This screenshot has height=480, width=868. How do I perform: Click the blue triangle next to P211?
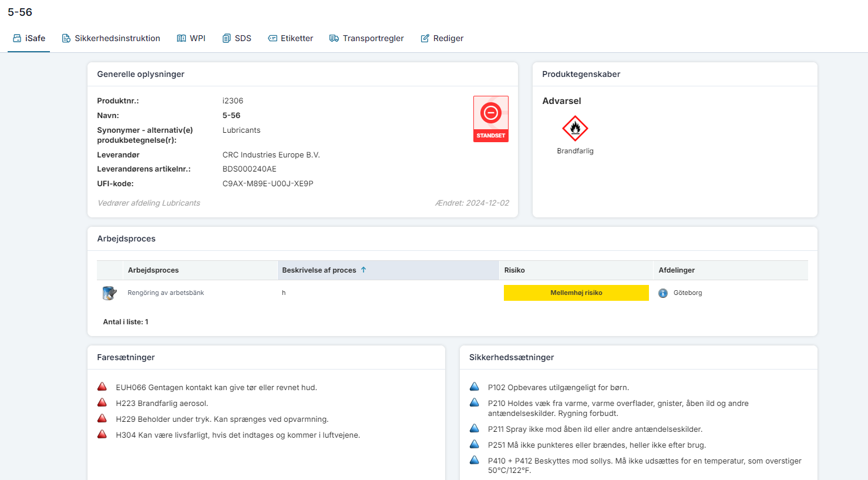coord(475,428)
